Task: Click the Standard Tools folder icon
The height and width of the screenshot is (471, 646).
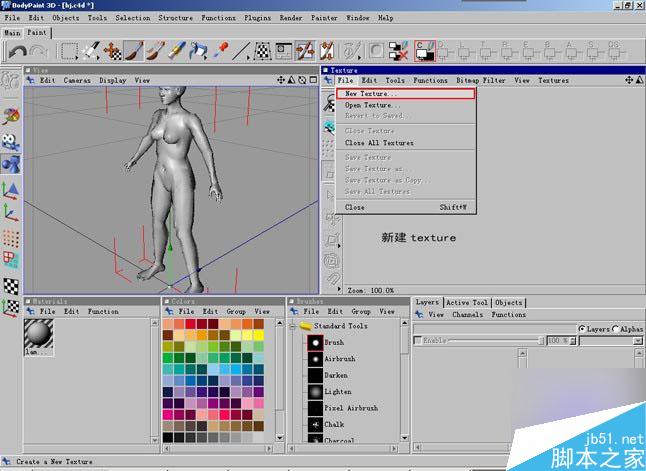Action: pos(306,326)
